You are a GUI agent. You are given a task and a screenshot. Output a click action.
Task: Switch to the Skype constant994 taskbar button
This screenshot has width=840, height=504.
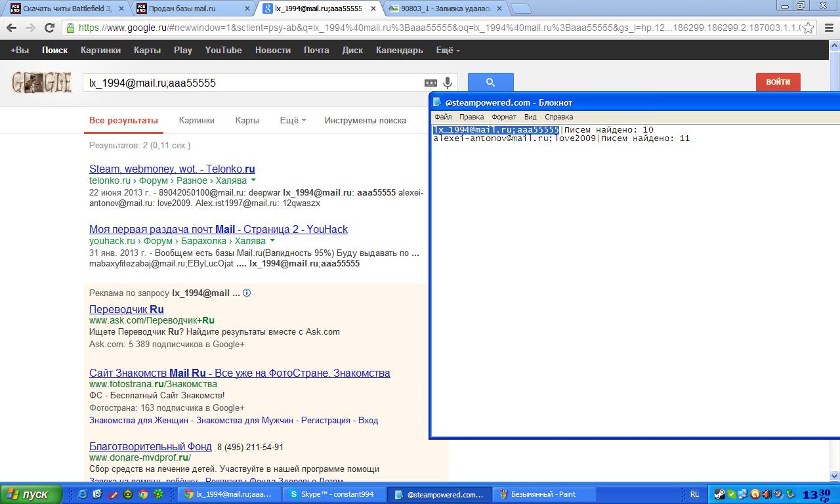(x=334, y=494)
